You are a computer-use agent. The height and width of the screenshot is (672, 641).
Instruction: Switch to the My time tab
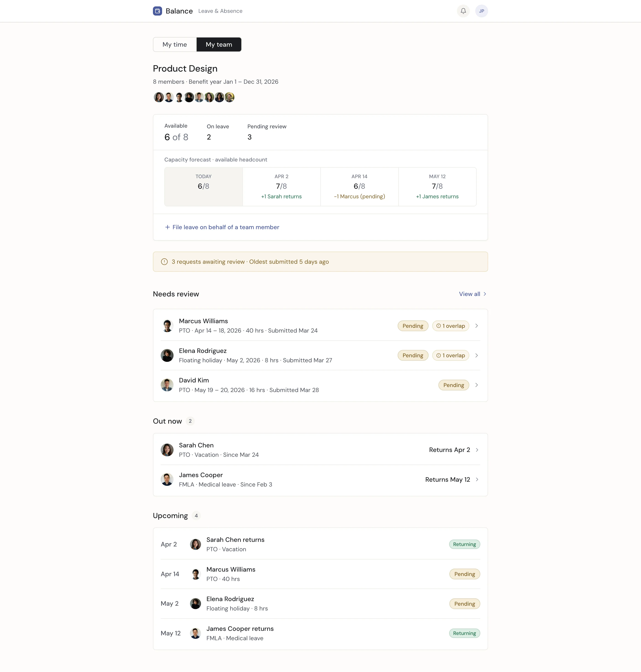175,44
